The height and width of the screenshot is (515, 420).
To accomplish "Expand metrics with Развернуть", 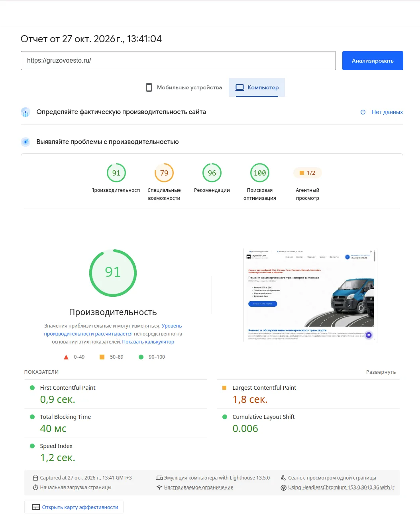I will (x=381, y=372).
